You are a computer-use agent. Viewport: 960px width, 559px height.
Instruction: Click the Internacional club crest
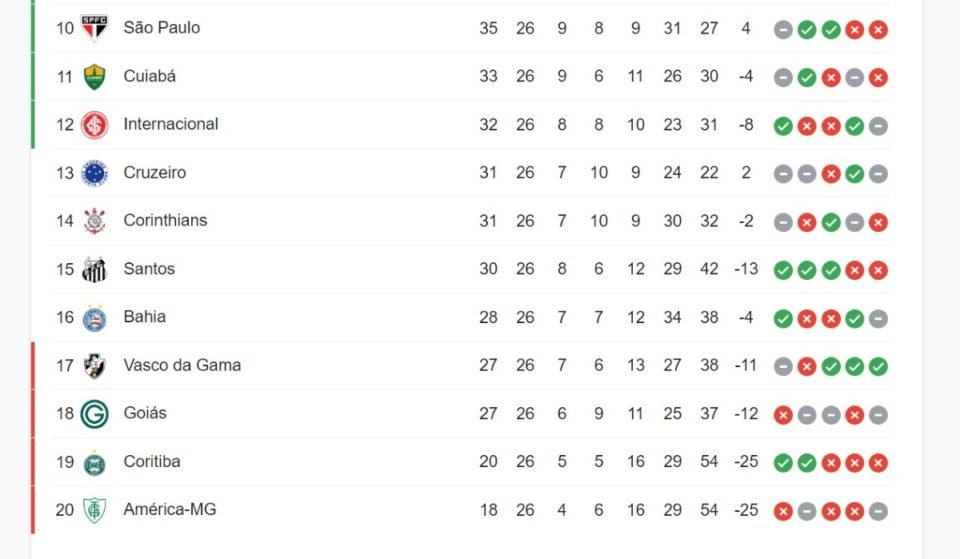[x=94, y=125]
